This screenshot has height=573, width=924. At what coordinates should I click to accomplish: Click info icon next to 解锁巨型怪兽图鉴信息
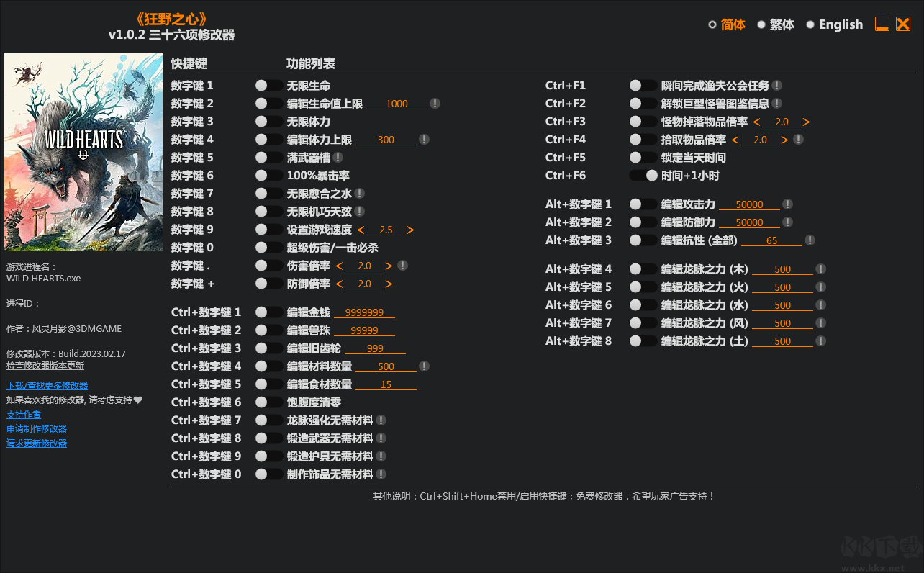click(776, 104)
